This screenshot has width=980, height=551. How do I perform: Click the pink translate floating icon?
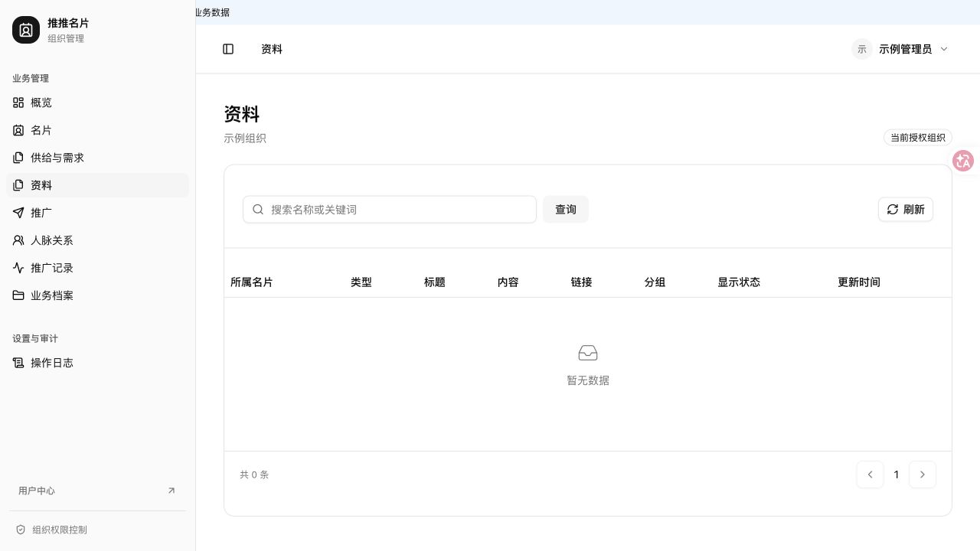click(963, 161)
